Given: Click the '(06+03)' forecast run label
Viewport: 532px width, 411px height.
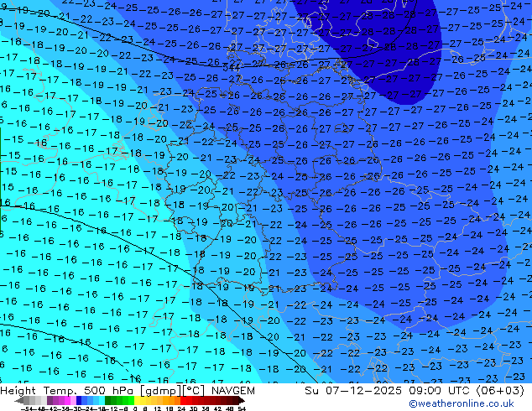Looking at the screenshot, I should click(500, 391).
